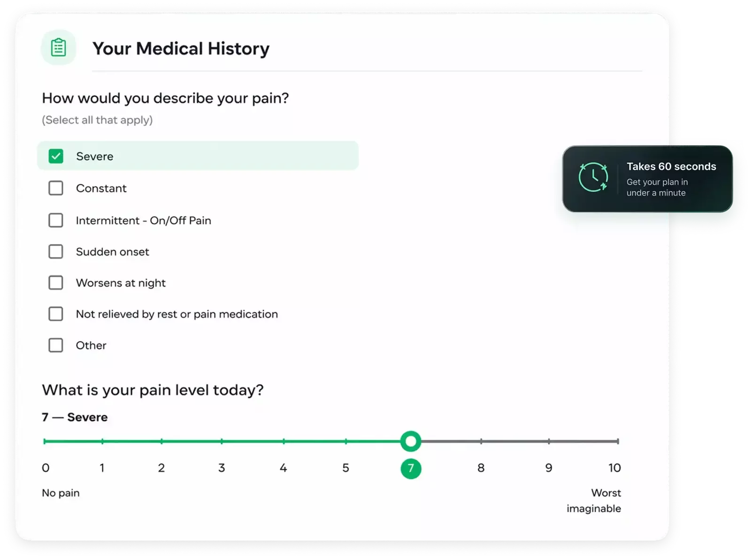Set pain level to 5 on the slider

click(x=346, y=441)
